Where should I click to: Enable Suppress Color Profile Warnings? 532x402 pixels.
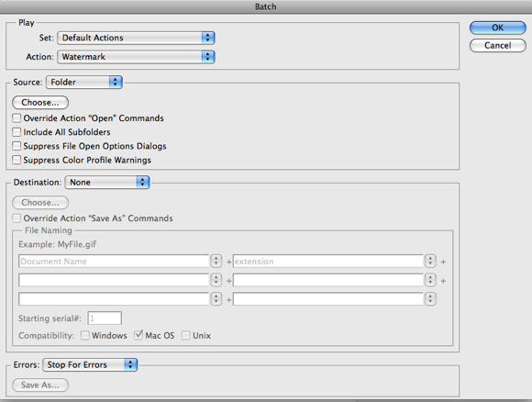(x=17, y=160)
